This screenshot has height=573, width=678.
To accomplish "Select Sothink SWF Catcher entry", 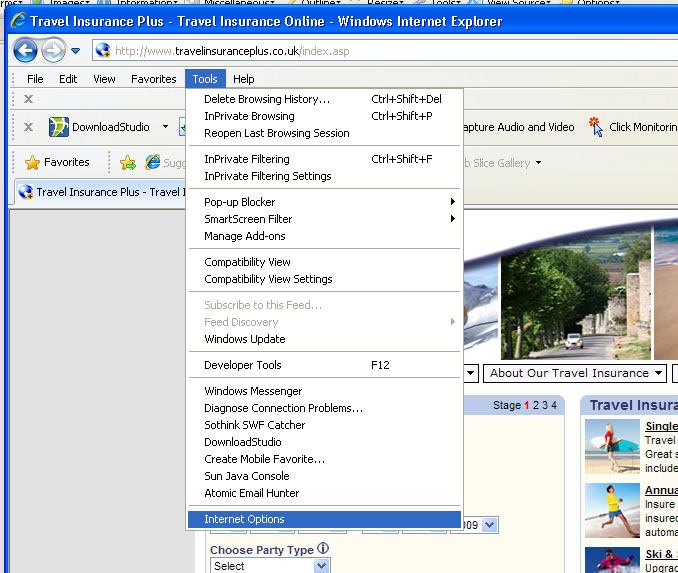I will click(x=324, y=425).
